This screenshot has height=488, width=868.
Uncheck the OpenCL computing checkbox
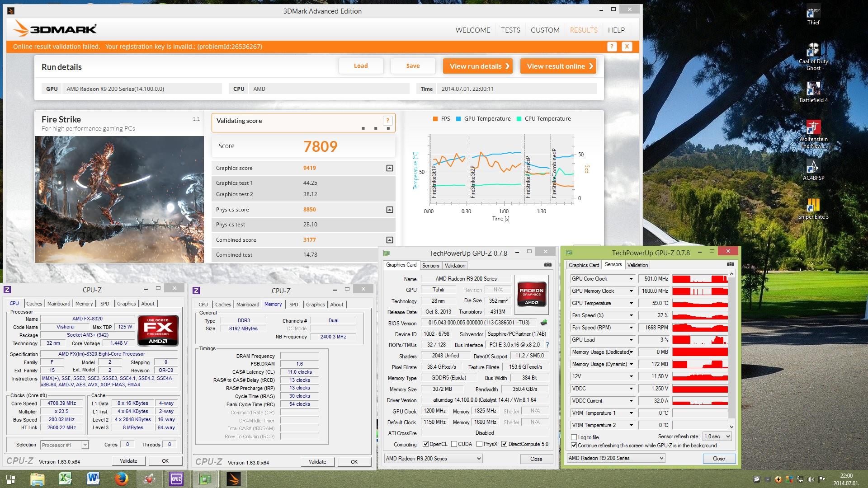point(425,444)
